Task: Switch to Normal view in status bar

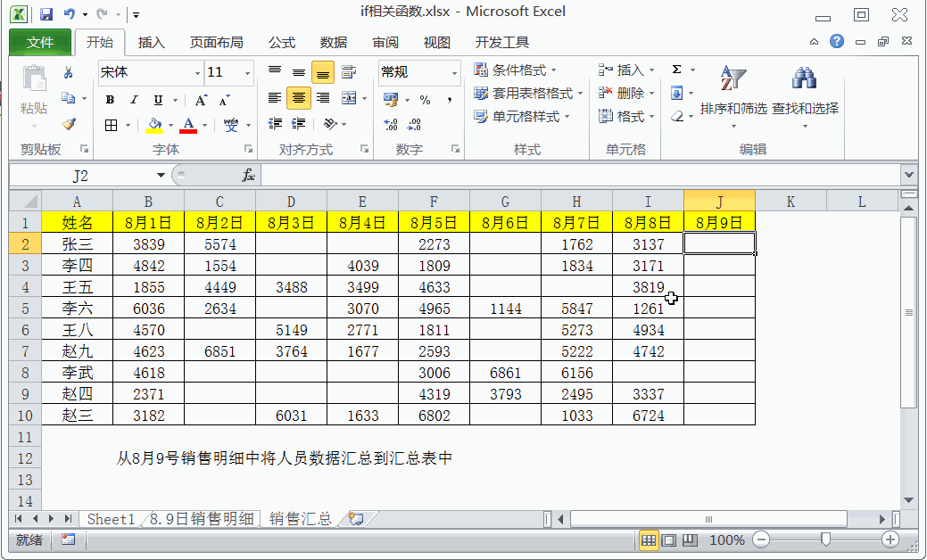Action: (x=648, y=539)
